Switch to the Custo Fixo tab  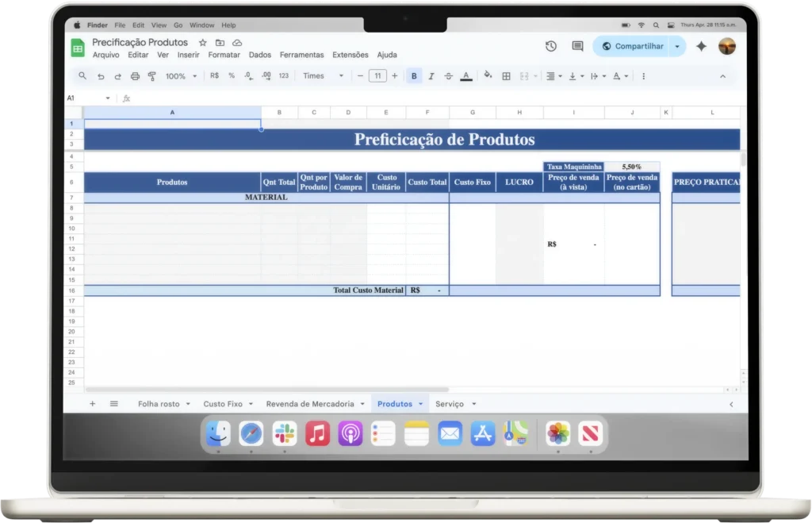(x=223, y=404)
